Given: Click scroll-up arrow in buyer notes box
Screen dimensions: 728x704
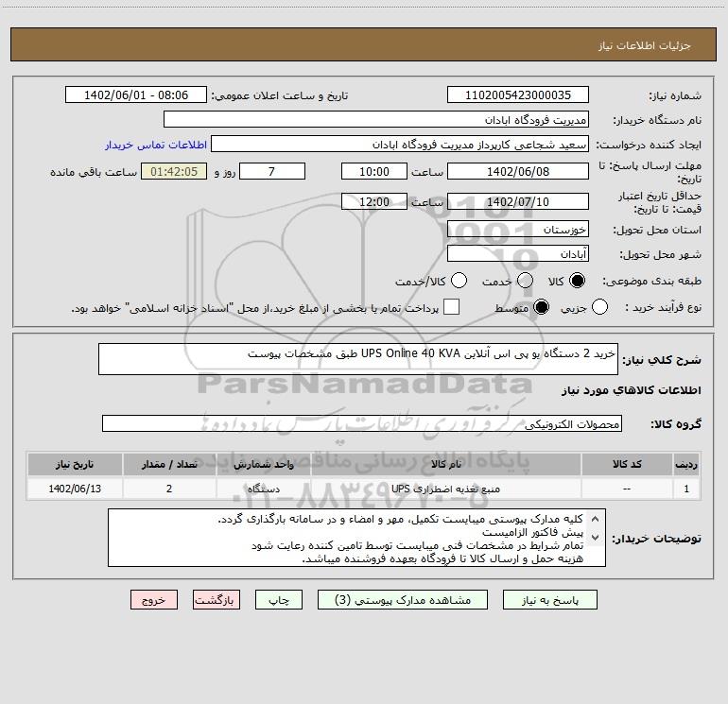Looking at the screenshot, I should pos(595,519).
